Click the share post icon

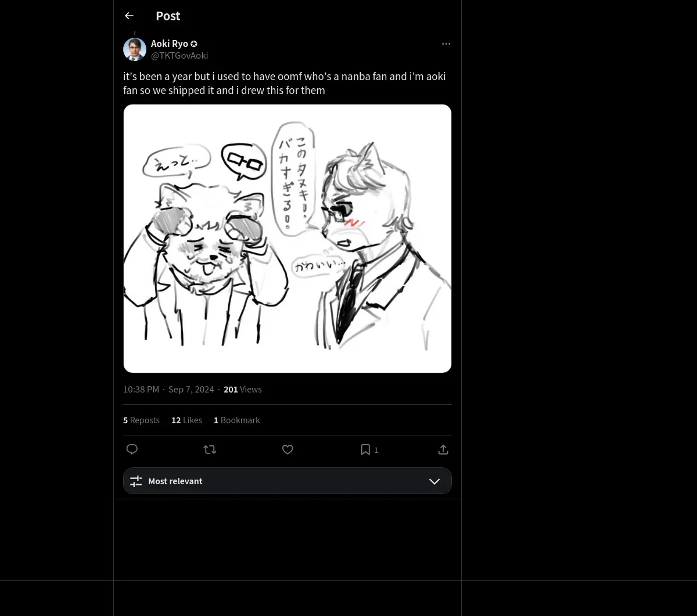point(443,449)
